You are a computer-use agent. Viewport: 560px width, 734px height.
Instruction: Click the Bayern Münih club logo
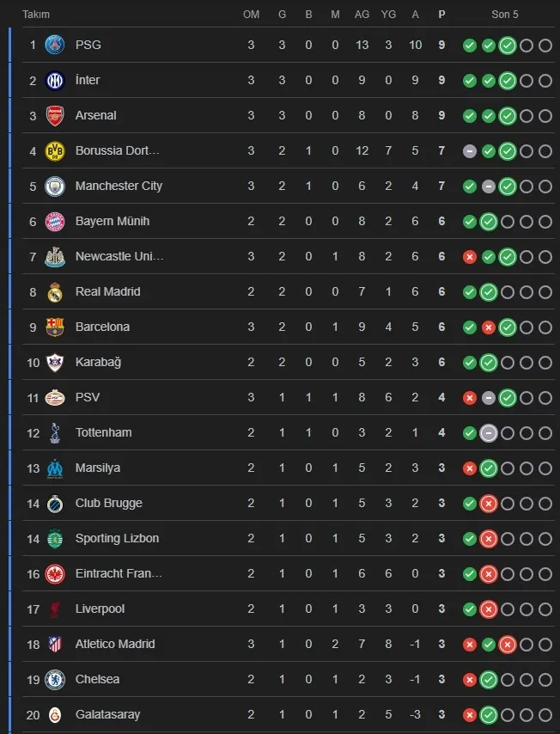point(55,221)
